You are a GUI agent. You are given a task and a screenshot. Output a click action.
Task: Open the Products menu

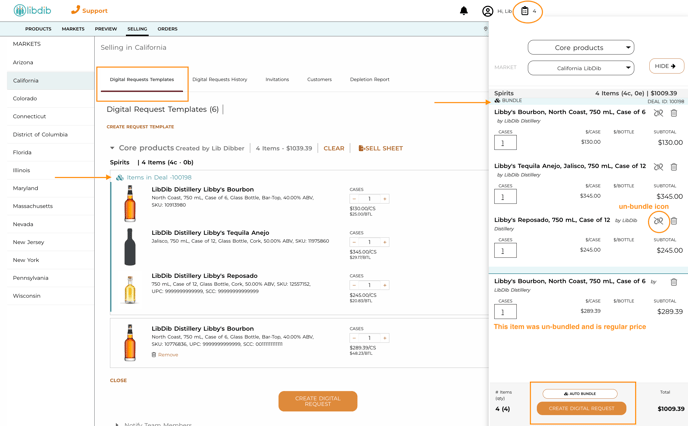(38, 29)
